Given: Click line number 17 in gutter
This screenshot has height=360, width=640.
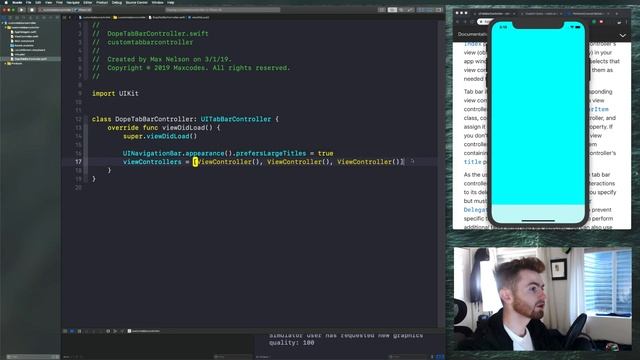Looking at the screenshot, I should click(x=78, y=162).
